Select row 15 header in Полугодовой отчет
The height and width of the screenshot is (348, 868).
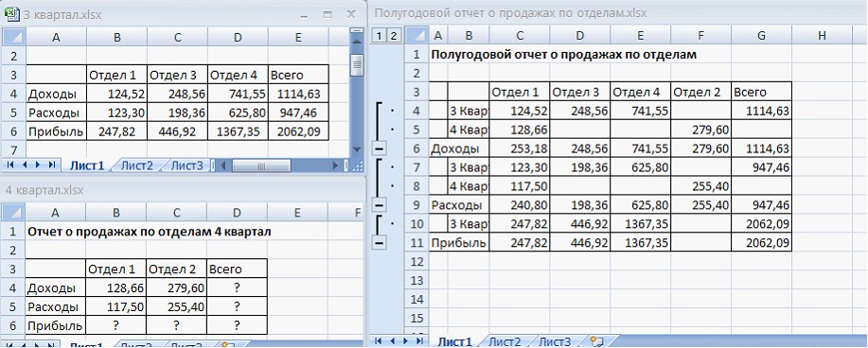point(416,318)
